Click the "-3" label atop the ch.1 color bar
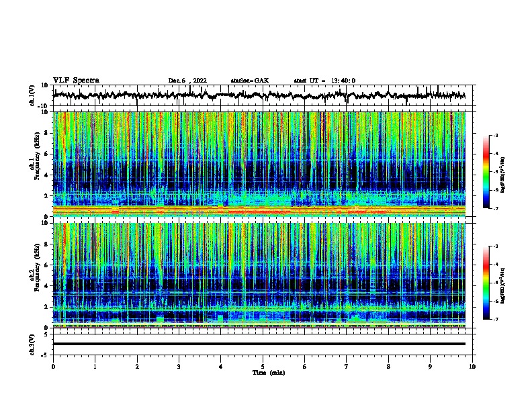 (495, 135)
